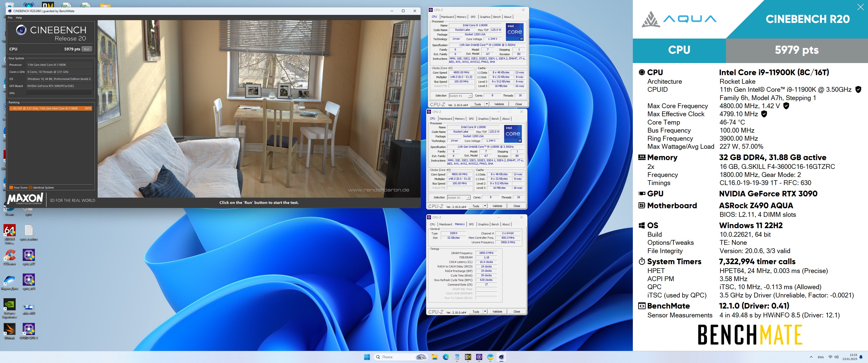Image resolution: width=868 pixels, height=363 pixels.
Task: Open Socket #1 dropdown in top CPU-Z
Action: coord(460,96)
